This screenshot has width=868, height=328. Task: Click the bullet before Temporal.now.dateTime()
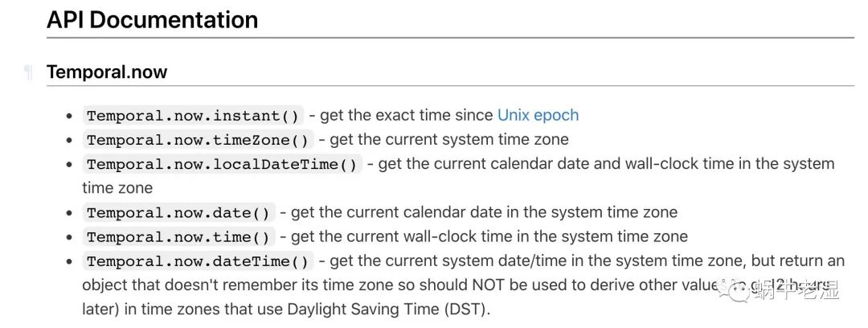click(x=71, y=261)
